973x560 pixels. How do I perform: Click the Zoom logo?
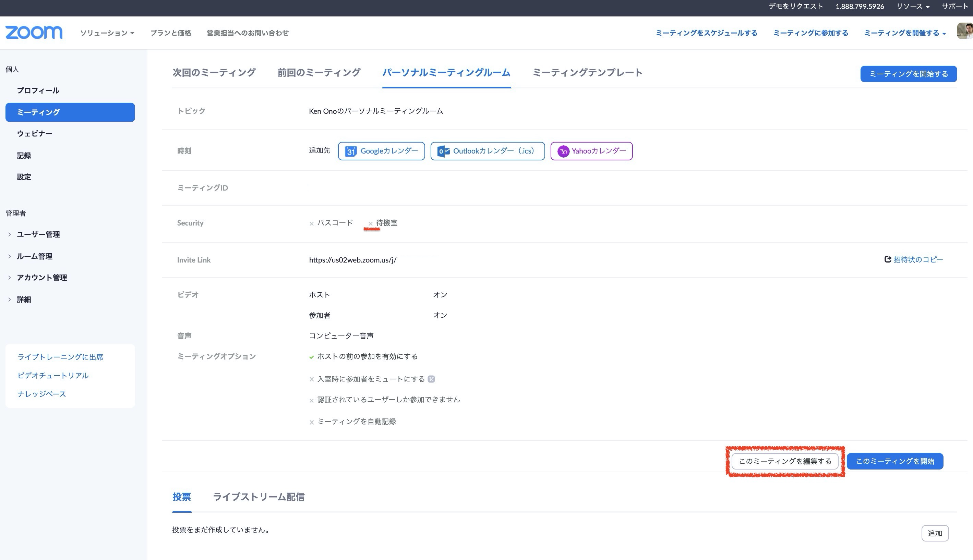point(34,33)
